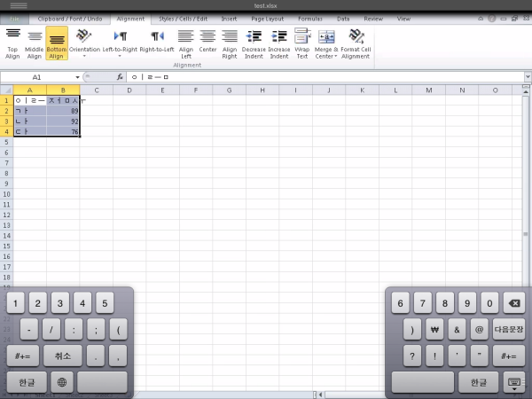Tap the ₩ won key

tap(434, 330)
